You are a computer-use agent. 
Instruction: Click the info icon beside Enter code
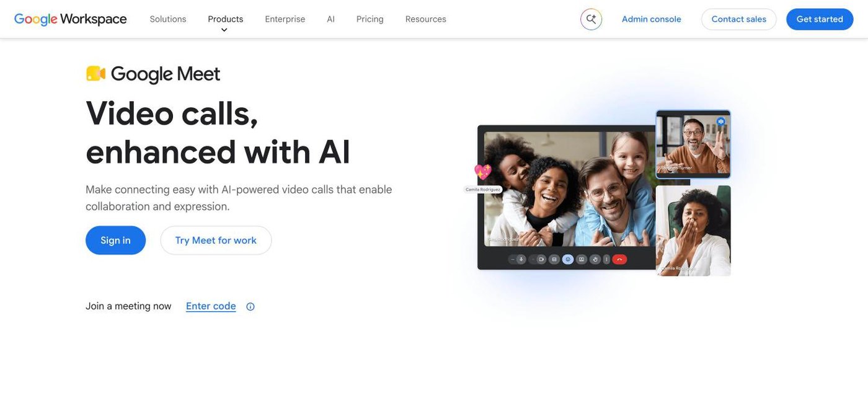250,307
